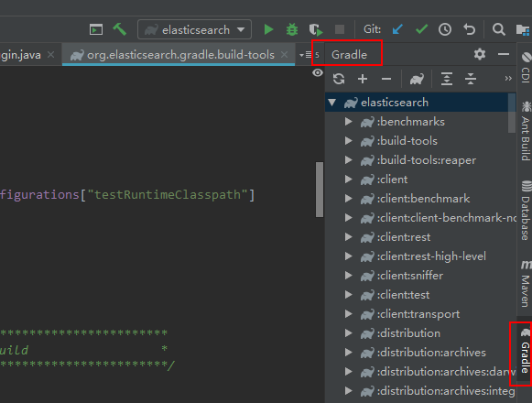
Task: Close the gin.java tab
Action: (x=51, y=54)
